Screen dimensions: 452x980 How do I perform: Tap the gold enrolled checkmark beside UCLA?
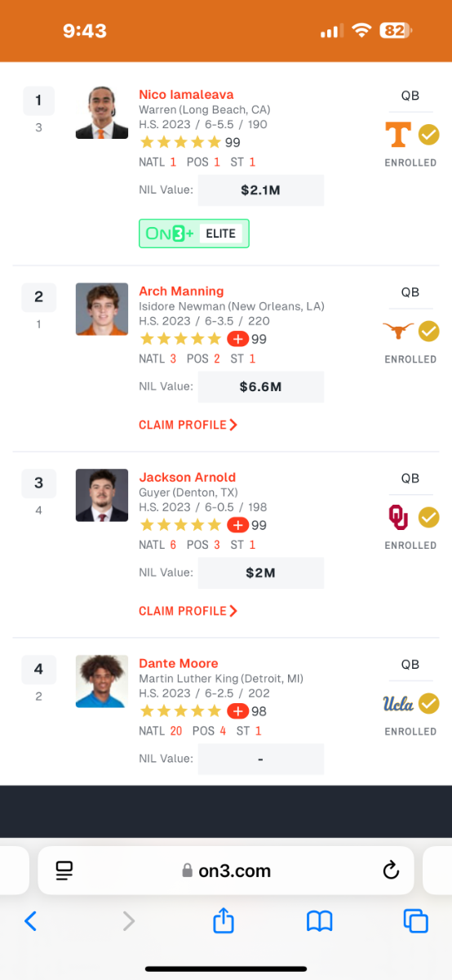coord(429,703)
